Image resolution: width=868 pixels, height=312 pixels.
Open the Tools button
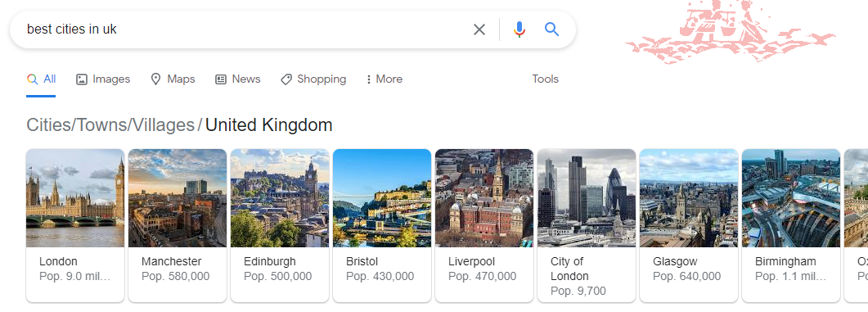coord(546,79)
